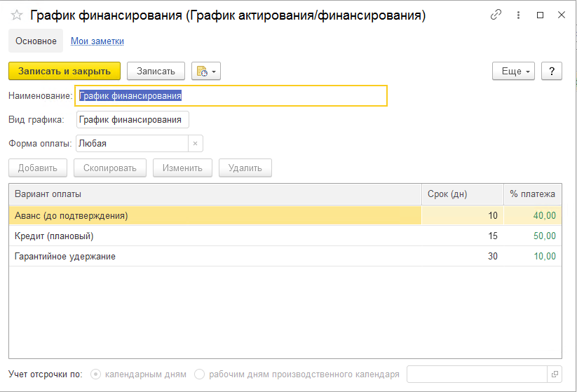Open the vertical three-dots window menu

tap(518, 15)
